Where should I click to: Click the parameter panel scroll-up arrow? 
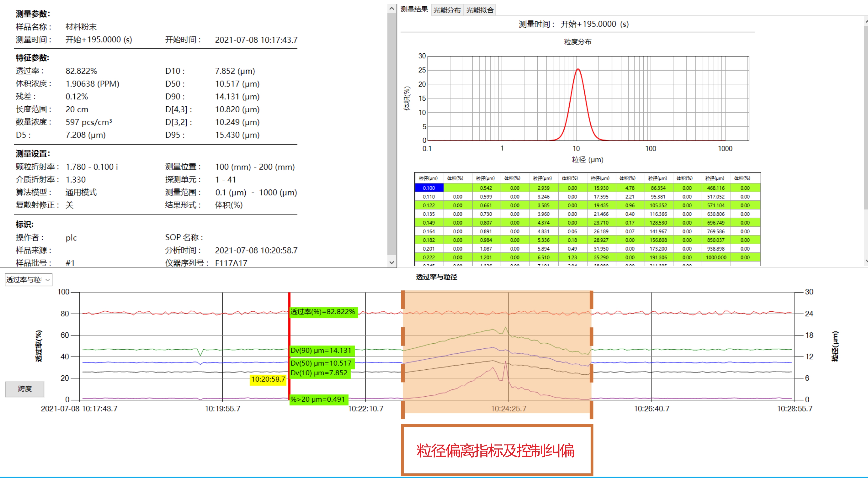pos(391,9)
